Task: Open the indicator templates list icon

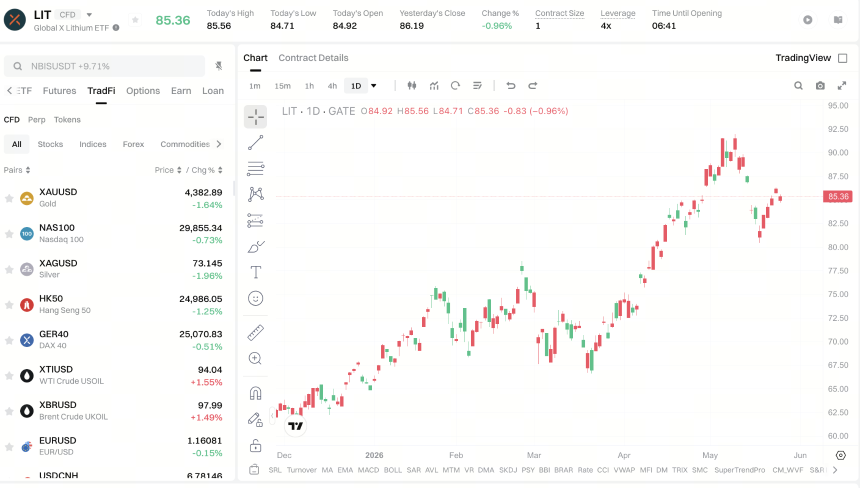Action: coord(477,86)
